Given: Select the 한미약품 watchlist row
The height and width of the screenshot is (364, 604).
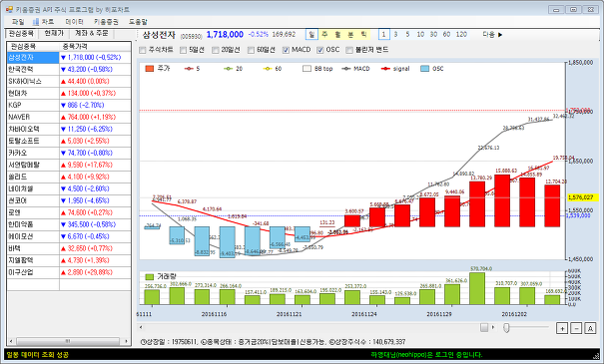Looking at the screenshot, I should (x=69, y=224).
